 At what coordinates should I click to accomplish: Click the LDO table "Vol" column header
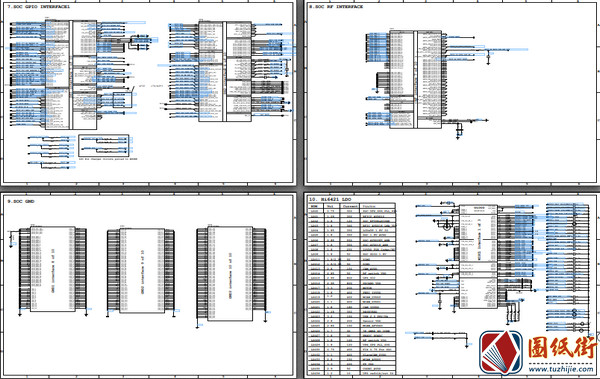(x=331, y=206)
